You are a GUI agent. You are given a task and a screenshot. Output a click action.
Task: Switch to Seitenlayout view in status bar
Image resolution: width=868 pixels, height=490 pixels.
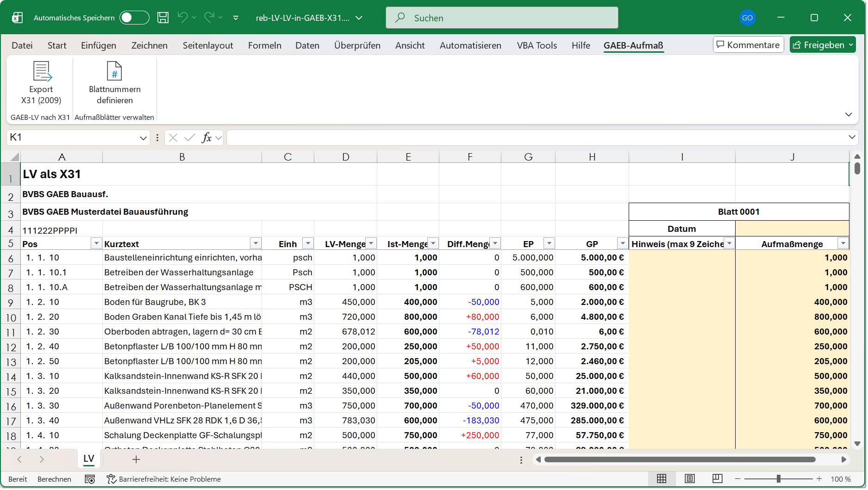point(689,479)
